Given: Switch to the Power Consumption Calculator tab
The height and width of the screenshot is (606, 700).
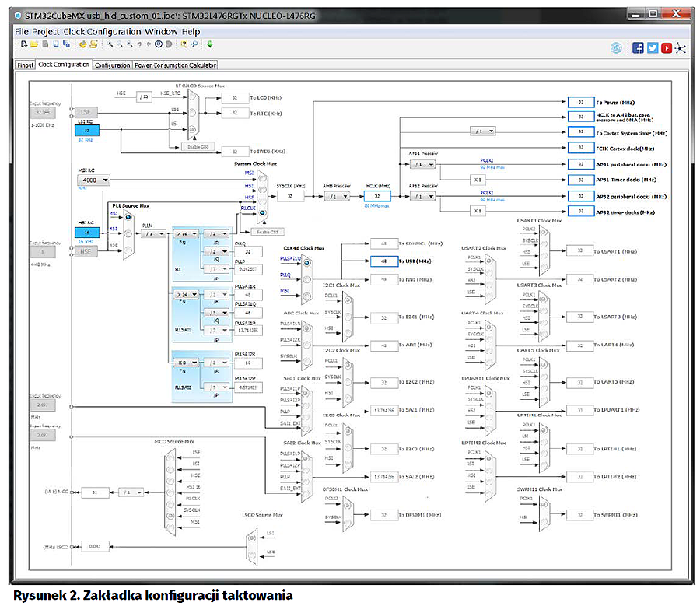Looking at the screenshot, I should [x=175, y=65].
